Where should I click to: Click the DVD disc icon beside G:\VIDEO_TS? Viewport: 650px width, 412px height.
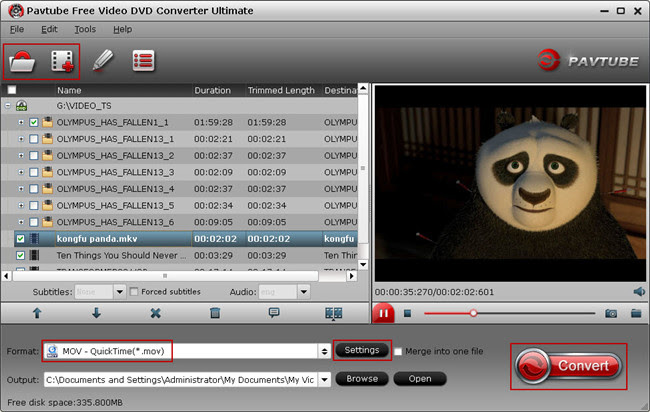tap(22, 106)
